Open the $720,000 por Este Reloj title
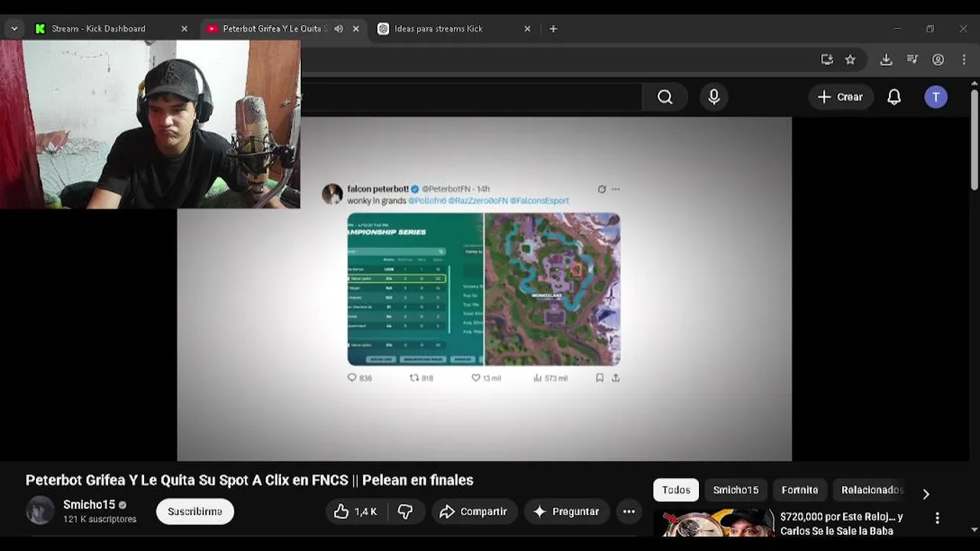Viewport: 980px width, 551px height. pyautogui.click(x=841, y=523)
